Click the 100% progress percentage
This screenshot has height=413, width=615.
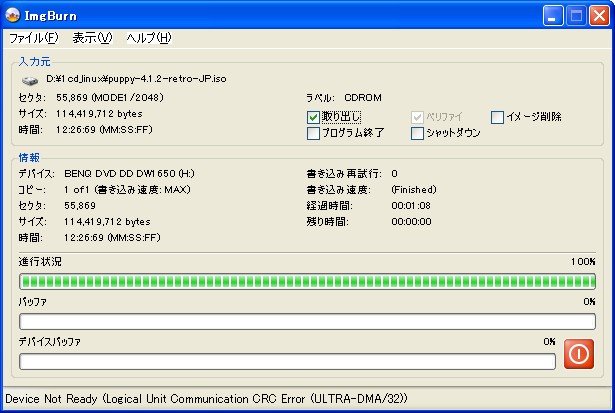(583, 262)
